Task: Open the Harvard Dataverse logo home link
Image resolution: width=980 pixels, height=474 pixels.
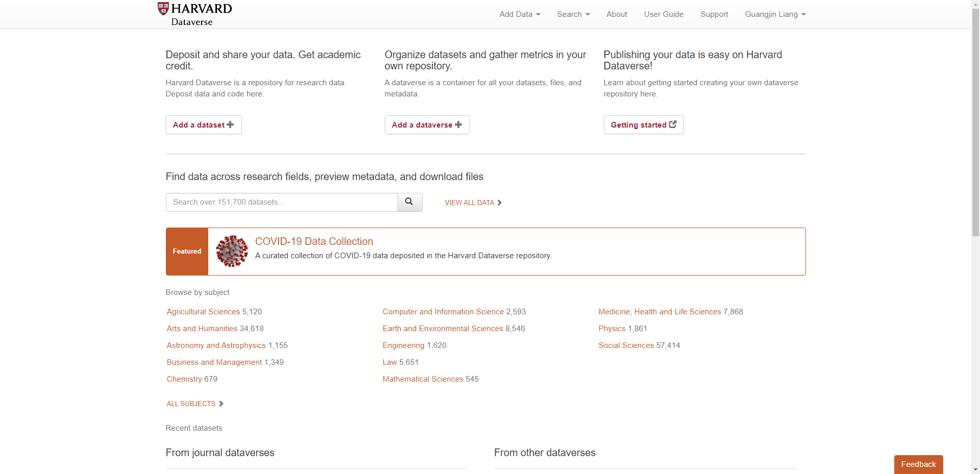Action: 194,14
